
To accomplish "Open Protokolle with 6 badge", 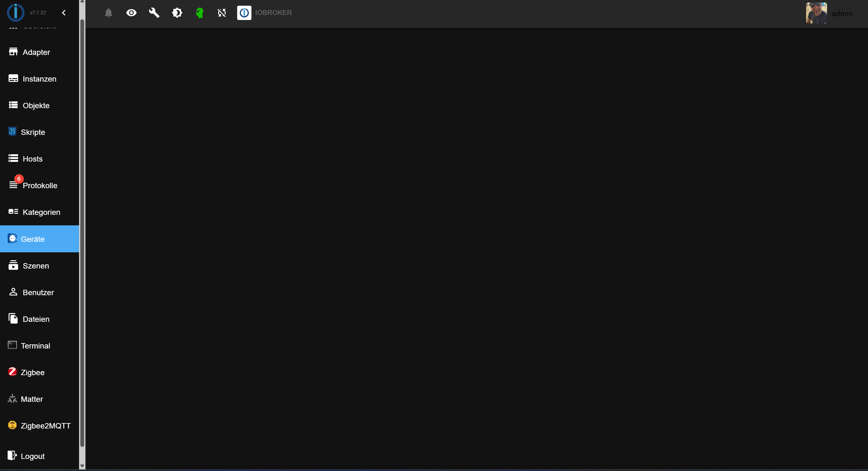I will point(39,185).
